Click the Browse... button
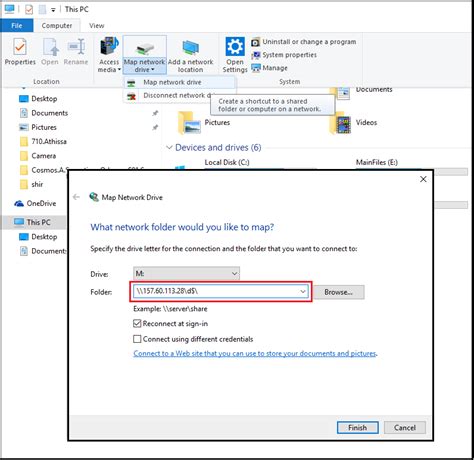This screenshot has height=460, width=474. [339, 292]
